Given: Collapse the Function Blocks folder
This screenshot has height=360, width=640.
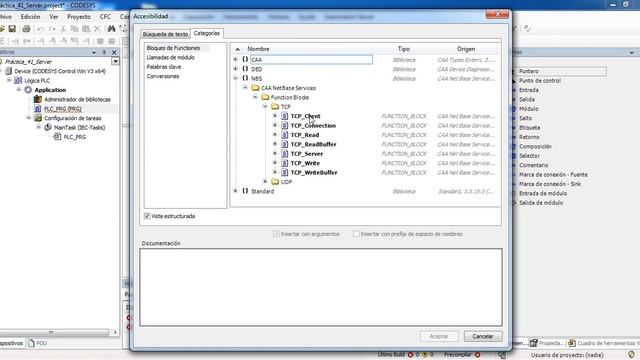Looking at the screenshot, I should point(256,97).
